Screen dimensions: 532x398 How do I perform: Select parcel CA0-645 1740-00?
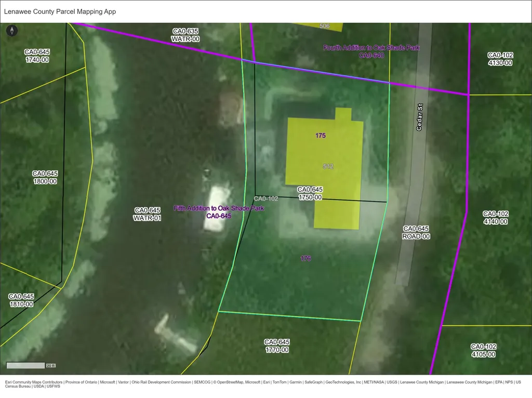[37, 56]
